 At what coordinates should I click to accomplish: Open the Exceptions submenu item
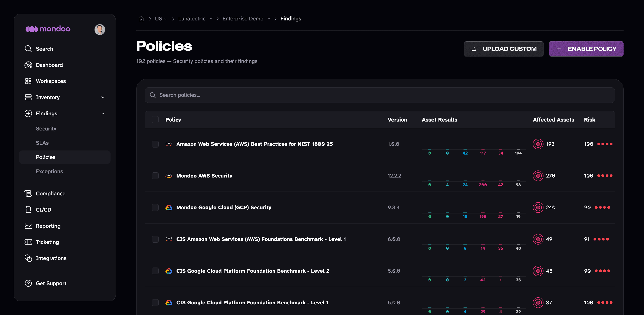point(49,171)
